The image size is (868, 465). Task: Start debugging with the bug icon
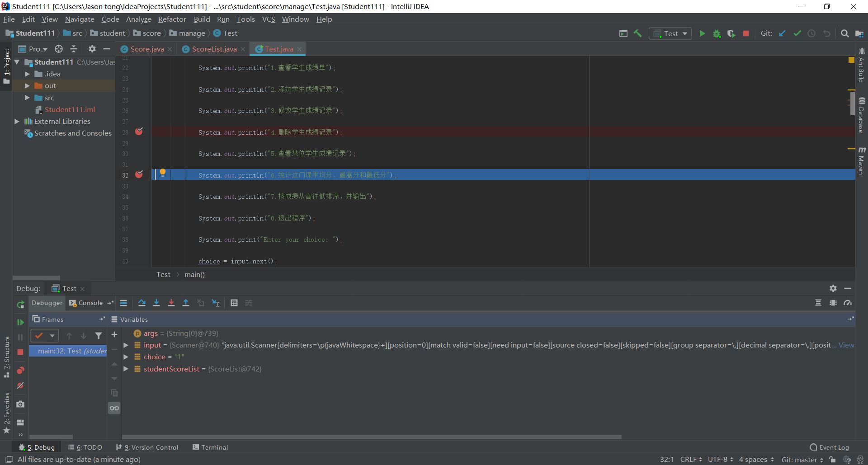[x=717, y=33]
